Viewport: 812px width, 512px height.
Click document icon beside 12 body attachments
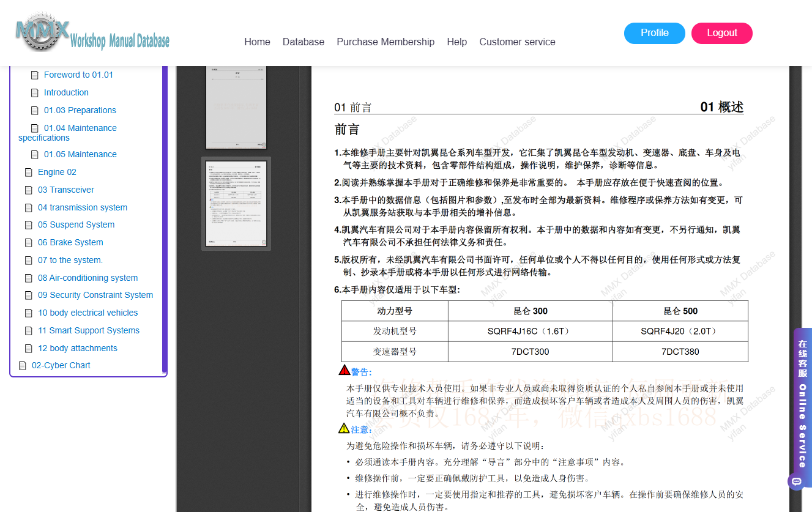pos(29,349)
